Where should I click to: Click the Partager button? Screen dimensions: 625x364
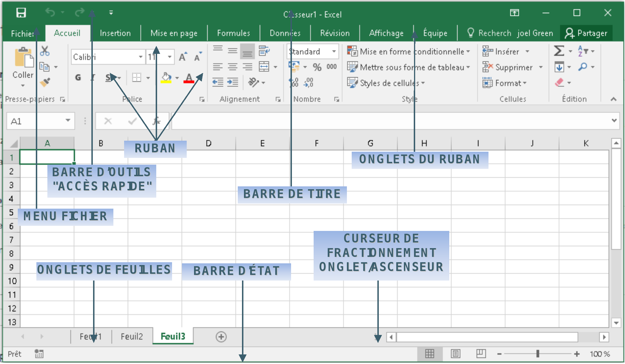(x=586, y=33)
